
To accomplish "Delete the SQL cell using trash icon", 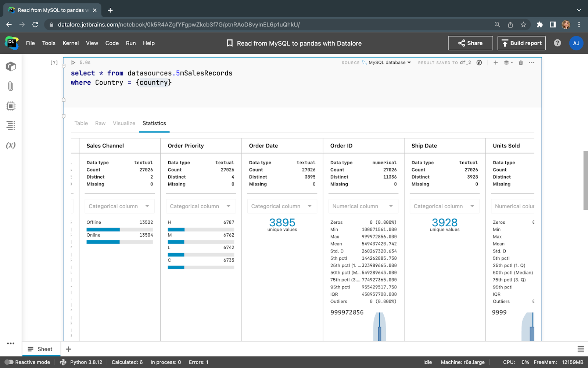I will [x=521, y=63].
